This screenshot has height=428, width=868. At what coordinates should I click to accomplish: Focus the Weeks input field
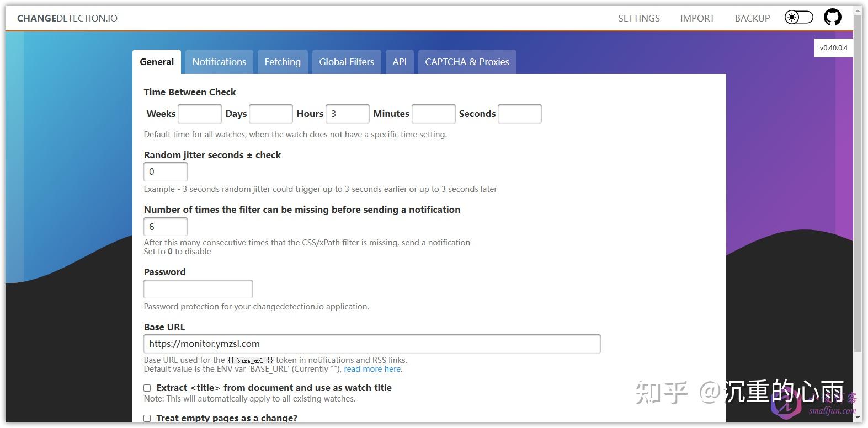pos(200,114)
